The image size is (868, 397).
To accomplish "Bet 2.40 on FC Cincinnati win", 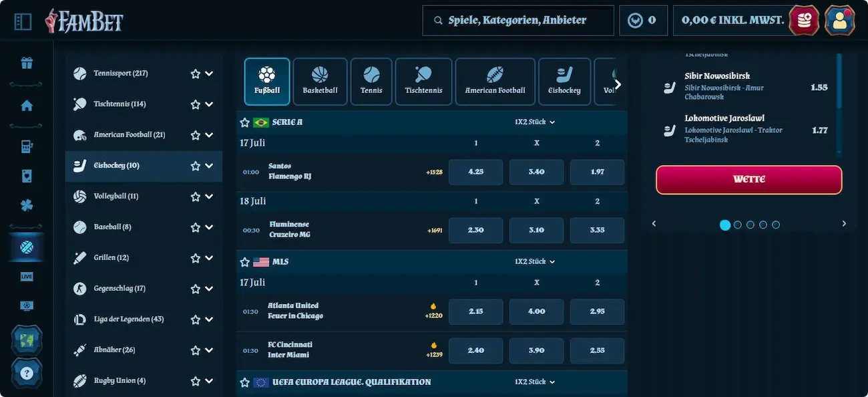I will pyautogui.click(x=476, y=350).
